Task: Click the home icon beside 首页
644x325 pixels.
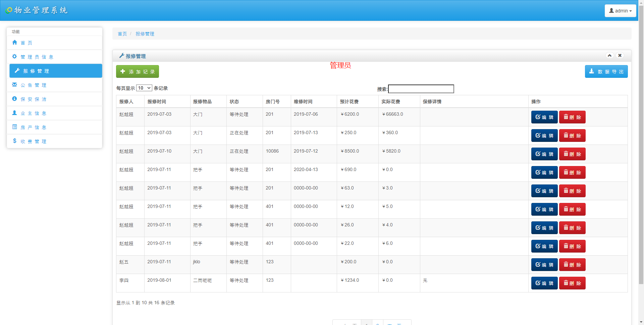Action: [x=14, y=43]
